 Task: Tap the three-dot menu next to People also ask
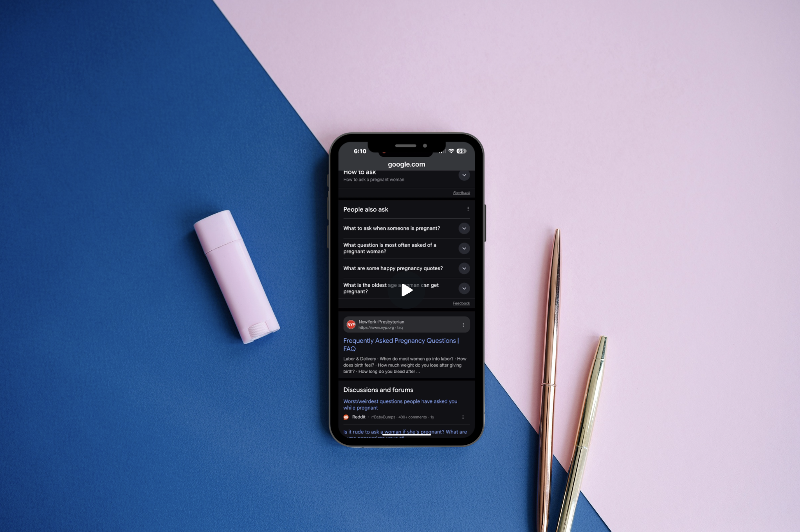pos(468,208)
